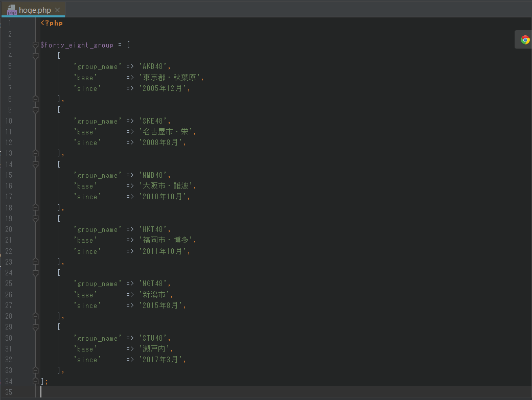Click the fold end marker on line 18
Image resolution: width=532 pixels, height=400 pixels.
pos(35,207)
